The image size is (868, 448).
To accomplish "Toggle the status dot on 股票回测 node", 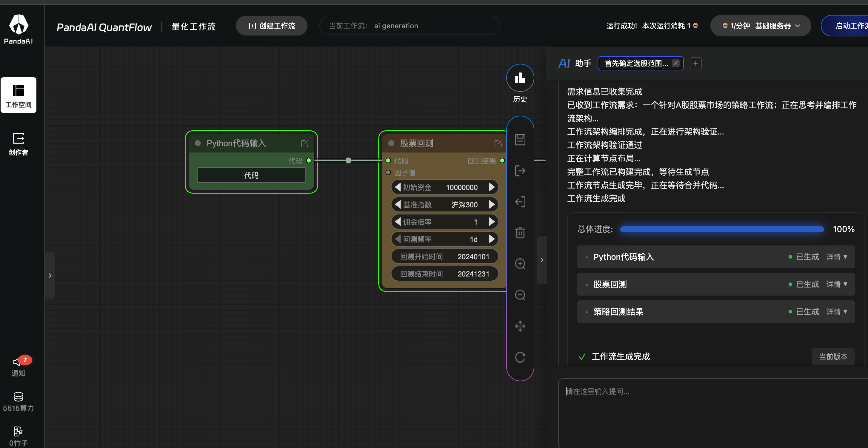I will click(x=391, y=143).
